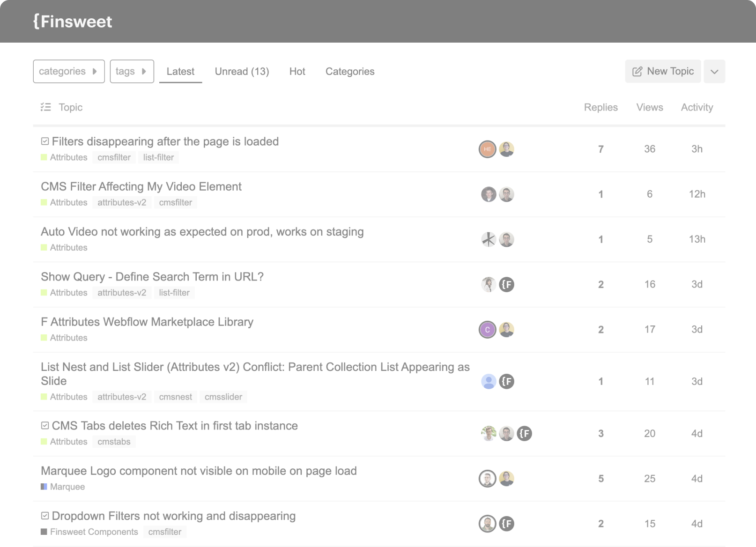Open first avatar on Show Query topic

point(489,284)
